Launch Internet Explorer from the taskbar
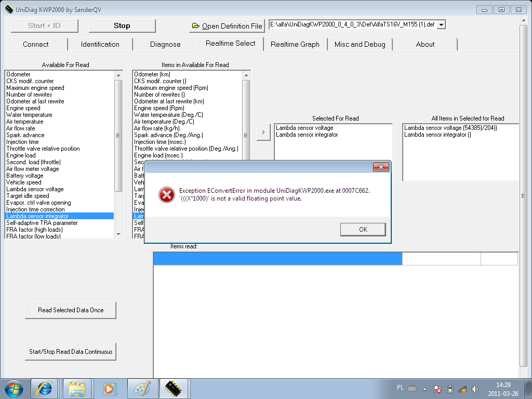 (44, 389)
